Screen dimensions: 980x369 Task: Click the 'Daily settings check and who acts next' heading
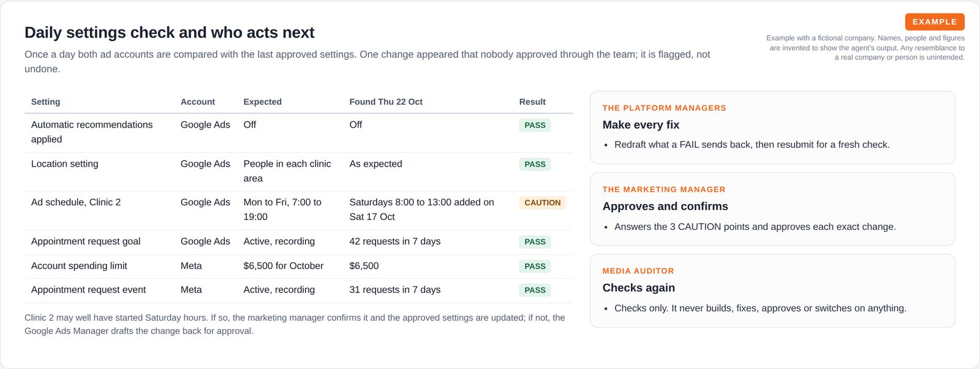click(x=170, y=32)
